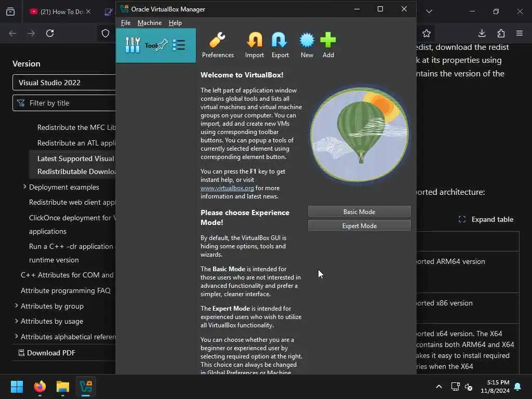The image size is (532, 399).
Task: List all tabs in Firefox
Action: [x=429, y=11]
